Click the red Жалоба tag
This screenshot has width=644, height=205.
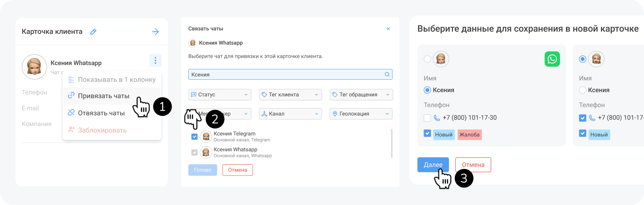[x=469, y=135]
